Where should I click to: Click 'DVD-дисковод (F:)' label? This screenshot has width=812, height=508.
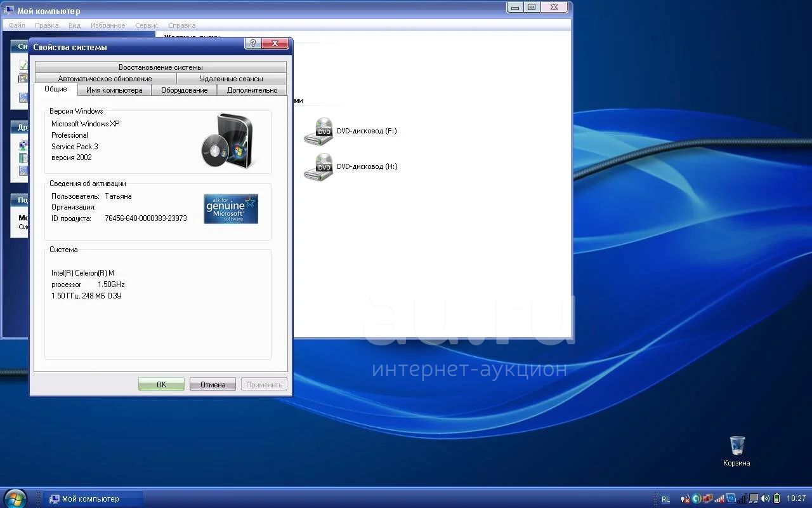pyautogui.click(x=367, y=131)
